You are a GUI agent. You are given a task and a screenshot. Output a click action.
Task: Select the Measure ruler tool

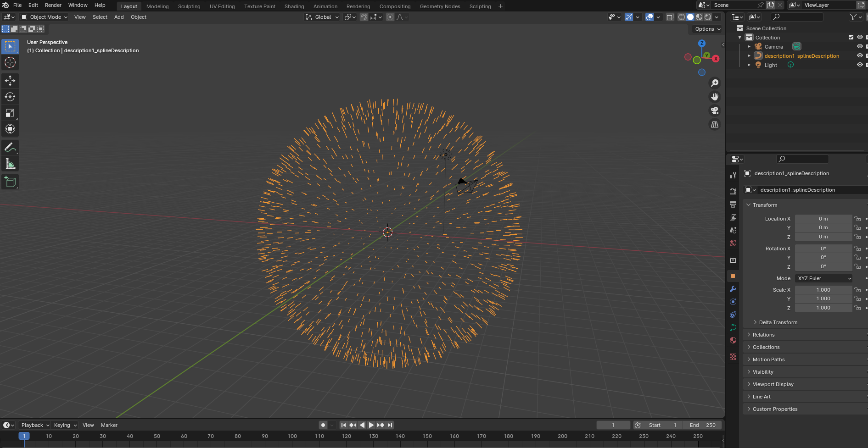point(10,164)
